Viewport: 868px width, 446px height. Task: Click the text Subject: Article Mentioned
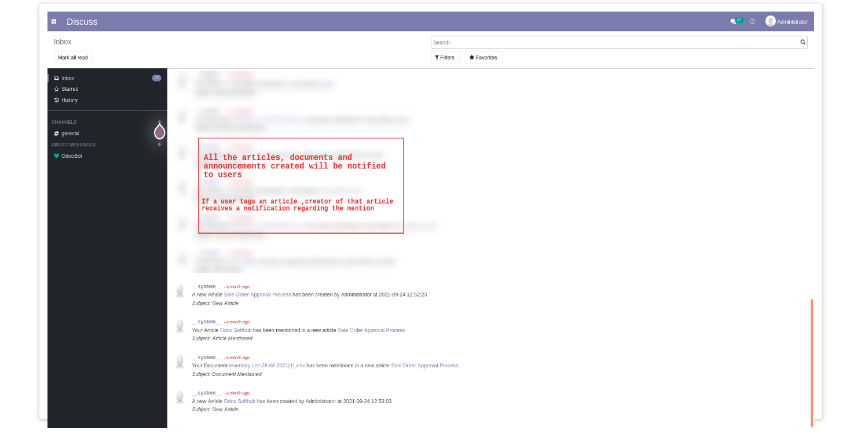click(x=222, y=338)
